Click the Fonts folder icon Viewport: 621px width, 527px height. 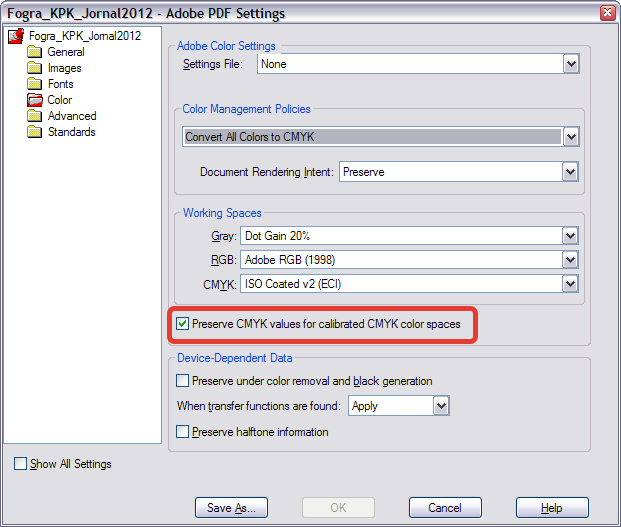[34, 84]
